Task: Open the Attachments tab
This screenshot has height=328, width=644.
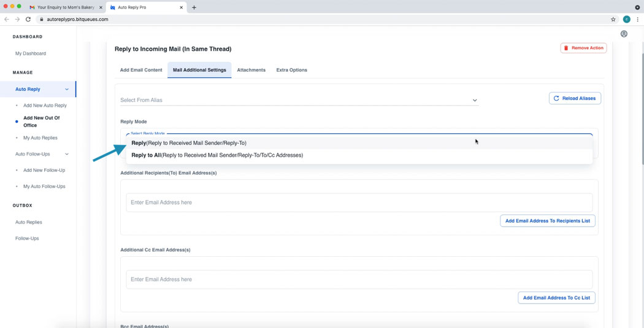Action: [251, 70]
